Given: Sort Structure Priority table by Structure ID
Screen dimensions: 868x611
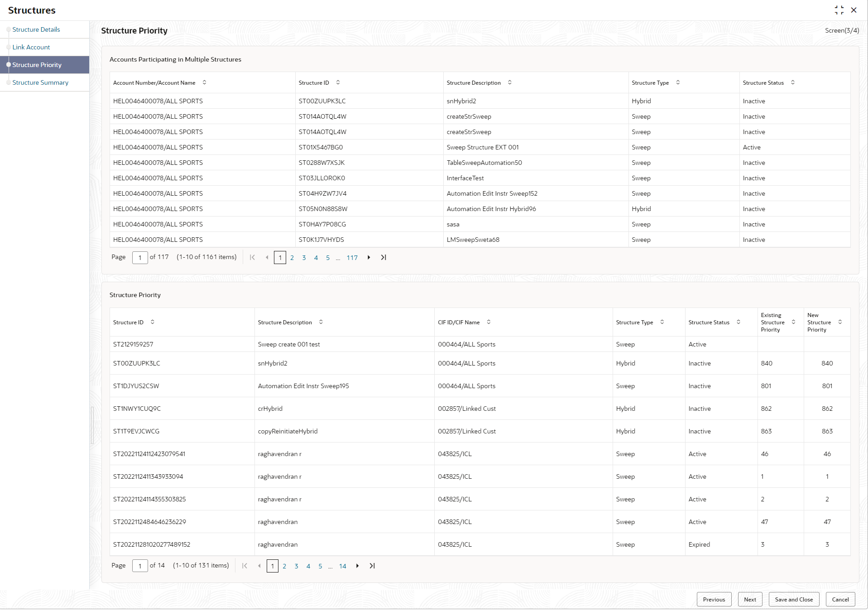Looking at the screenshot, I should (152, 322).
